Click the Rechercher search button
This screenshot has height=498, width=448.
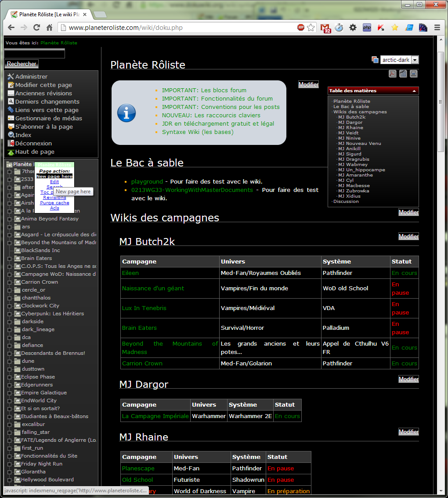pos(22,64)
